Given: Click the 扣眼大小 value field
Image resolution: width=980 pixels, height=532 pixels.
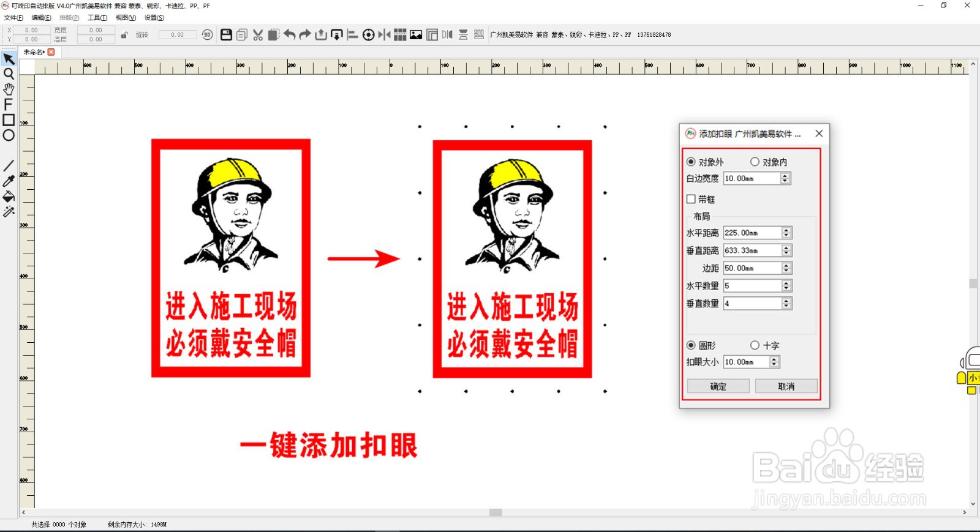Looking at the screenshot, I should pos(746,362).
